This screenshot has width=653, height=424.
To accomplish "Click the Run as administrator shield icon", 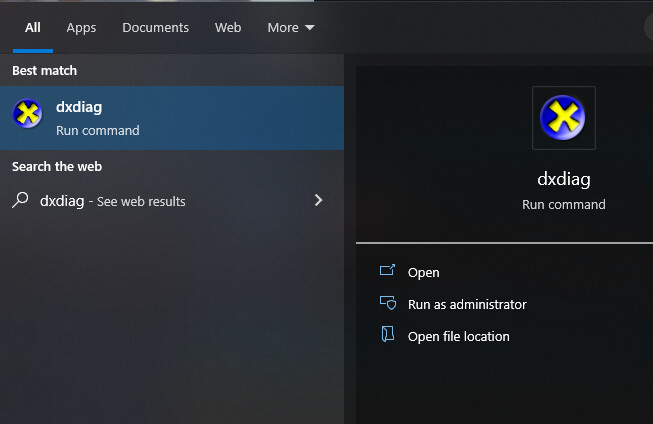I will [388, 303].
